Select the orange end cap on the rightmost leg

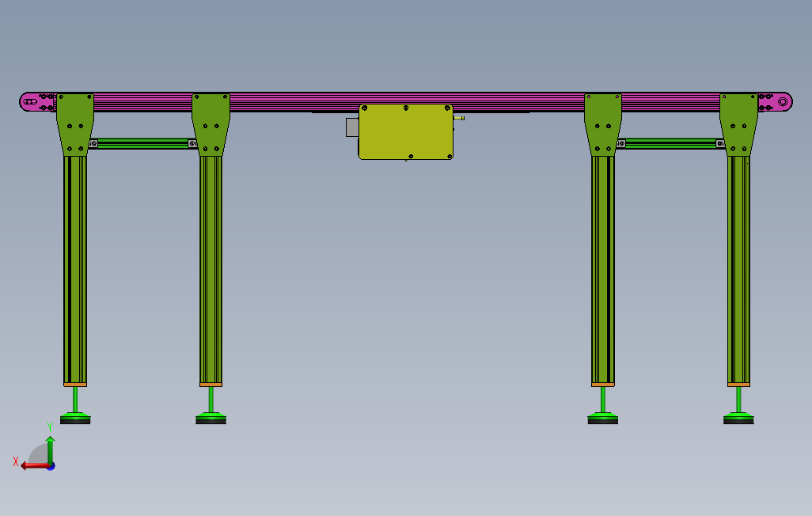tap(738, 385)
